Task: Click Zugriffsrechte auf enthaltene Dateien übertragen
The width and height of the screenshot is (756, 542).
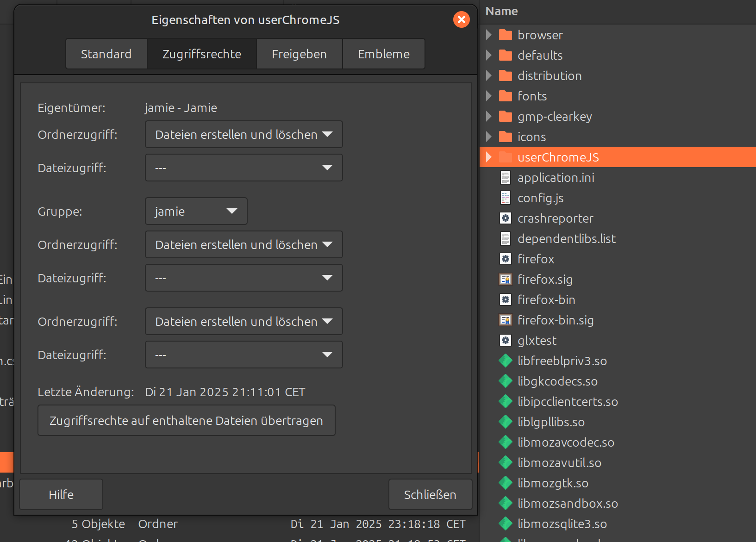Action: tap(186, 421)
